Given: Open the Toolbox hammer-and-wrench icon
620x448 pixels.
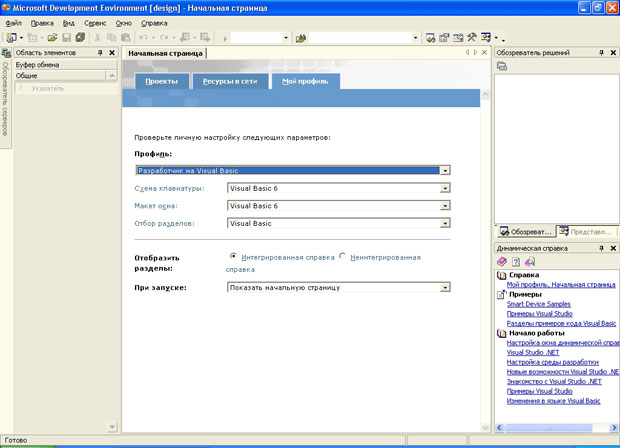Looking at the screenshot, I should [471, 38].
